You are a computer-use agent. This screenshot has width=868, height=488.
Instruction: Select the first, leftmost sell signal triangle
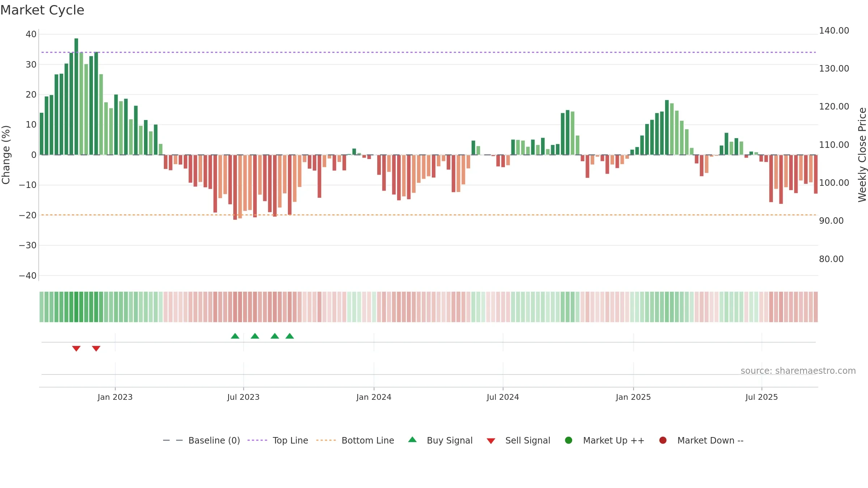(76, 348)
